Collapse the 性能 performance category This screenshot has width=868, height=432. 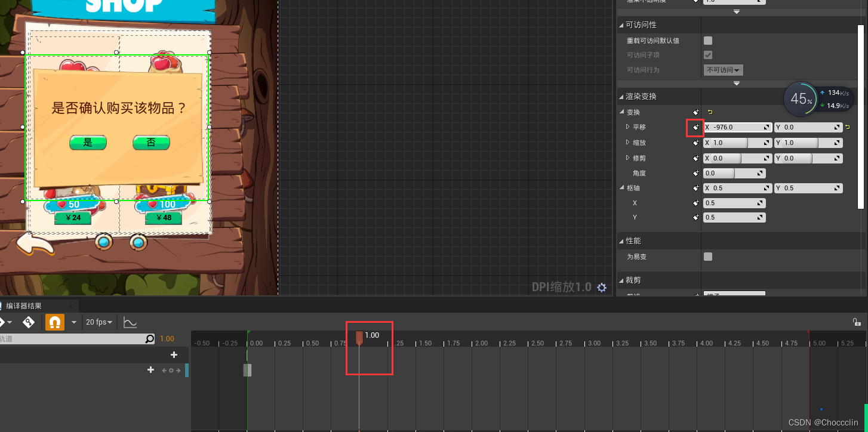(x=621, y=241)
